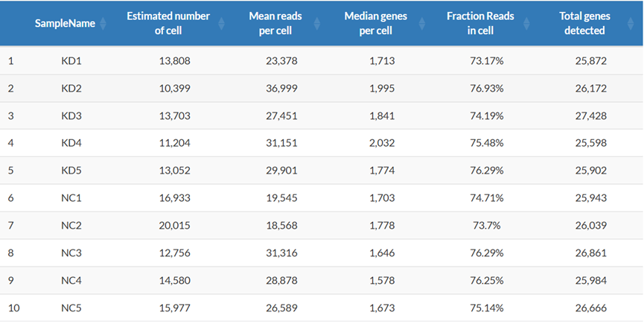Click the Estimated number of cell header
Screen dimensions: 644x324
168,24
